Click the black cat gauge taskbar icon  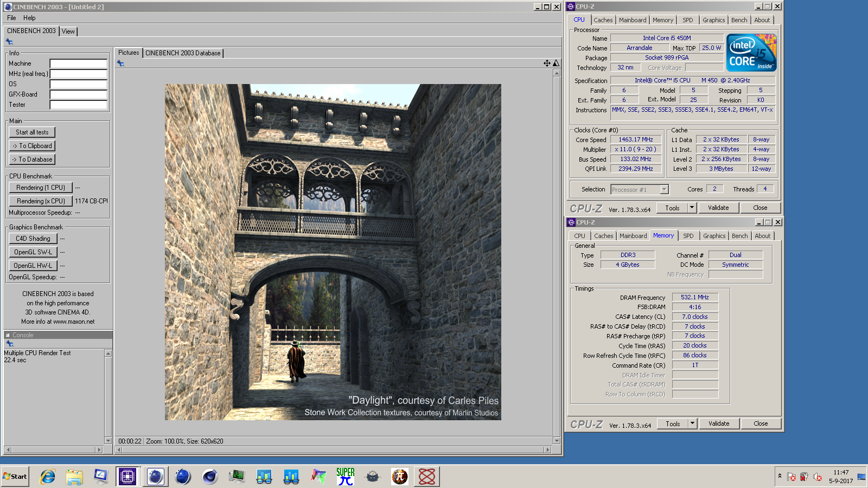[373, 477]
